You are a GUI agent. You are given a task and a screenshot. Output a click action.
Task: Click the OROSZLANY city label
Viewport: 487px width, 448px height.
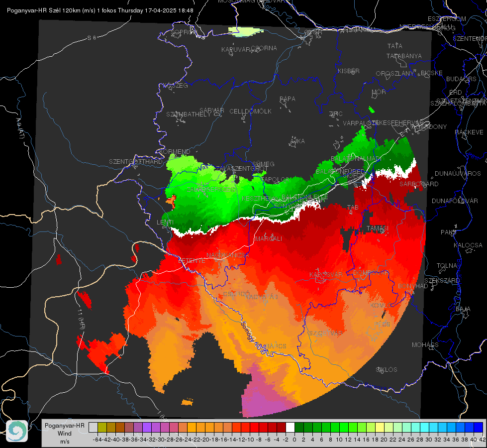pos(395,74)
